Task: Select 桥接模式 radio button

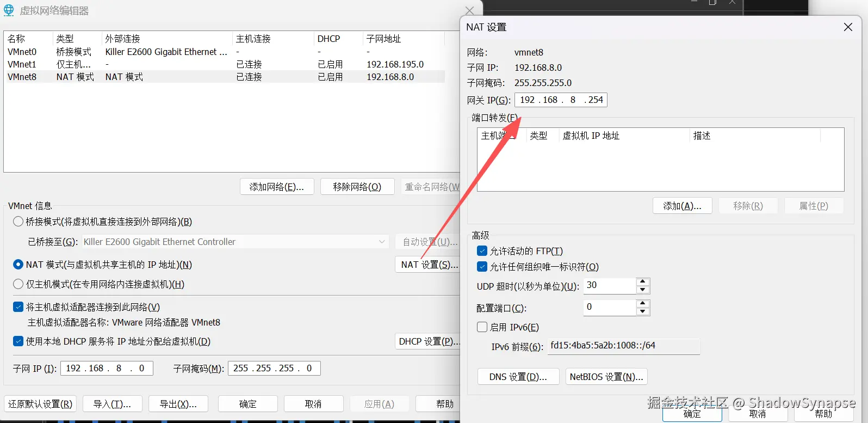Action: [x=18, y=222]
